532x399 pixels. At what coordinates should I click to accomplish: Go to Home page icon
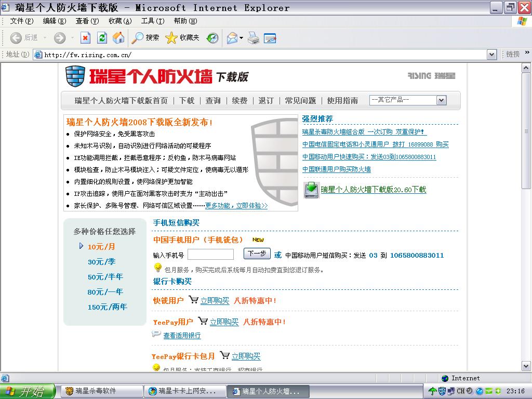pyautogui.click(x=118, y=37)
